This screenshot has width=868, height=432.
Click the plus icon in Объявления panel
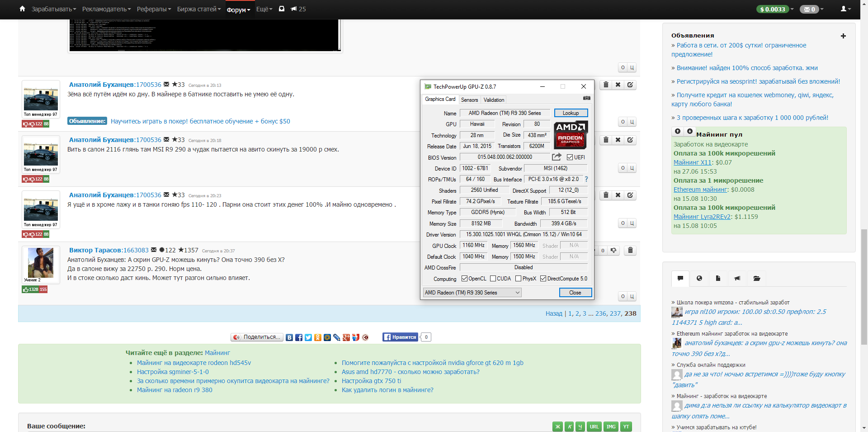click(x=843, y=36)
